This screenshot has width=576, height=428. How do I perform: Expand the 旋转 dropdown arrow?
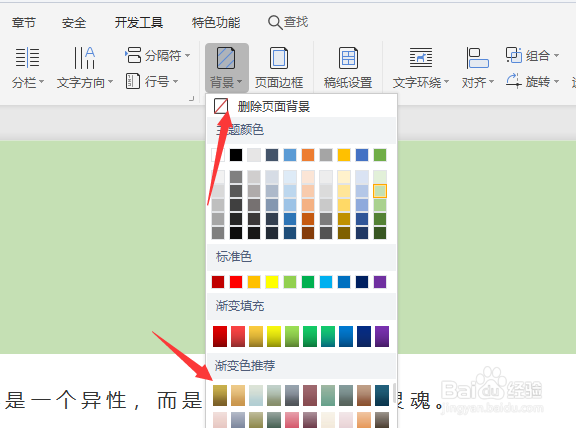pyautogui.click(x=556, y=81)
